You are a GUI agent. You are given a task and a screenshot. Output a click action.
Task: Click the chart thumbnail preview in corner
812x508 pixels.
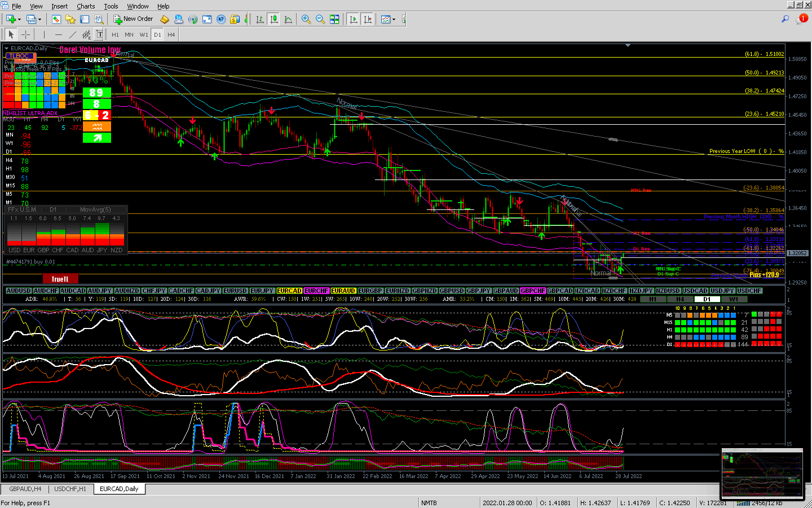point(762,474)
